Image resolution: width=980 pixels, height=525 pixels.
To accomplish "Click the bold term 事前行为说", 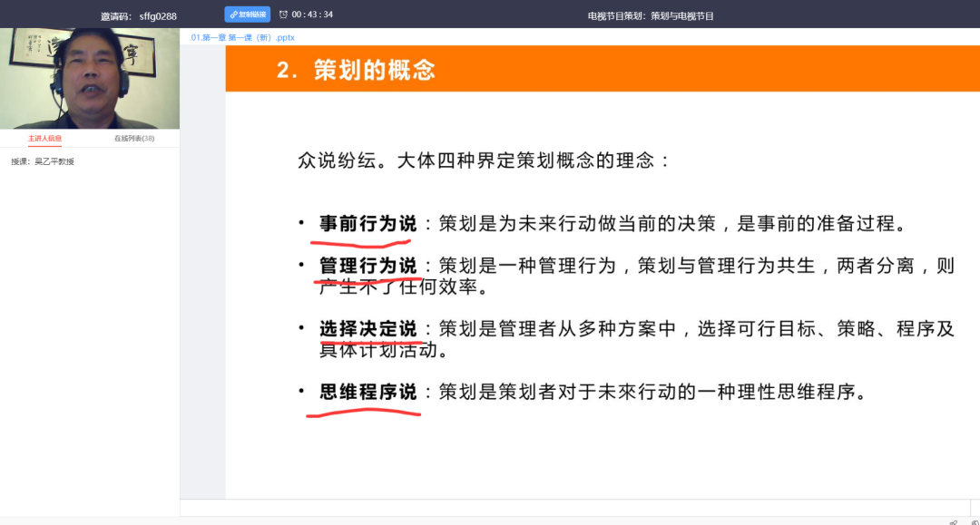I will click(367, 223).
